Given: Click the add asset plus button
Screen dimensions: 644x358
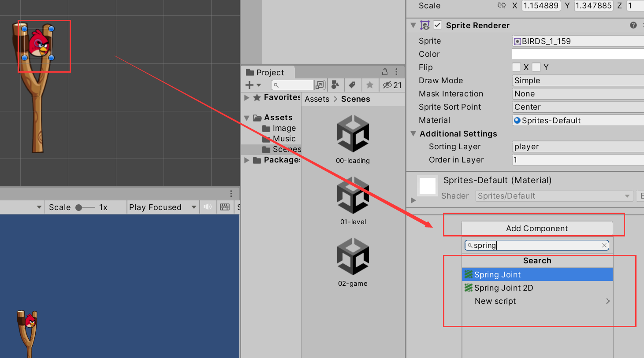Looking at the screenshot, I should (249, 85).
